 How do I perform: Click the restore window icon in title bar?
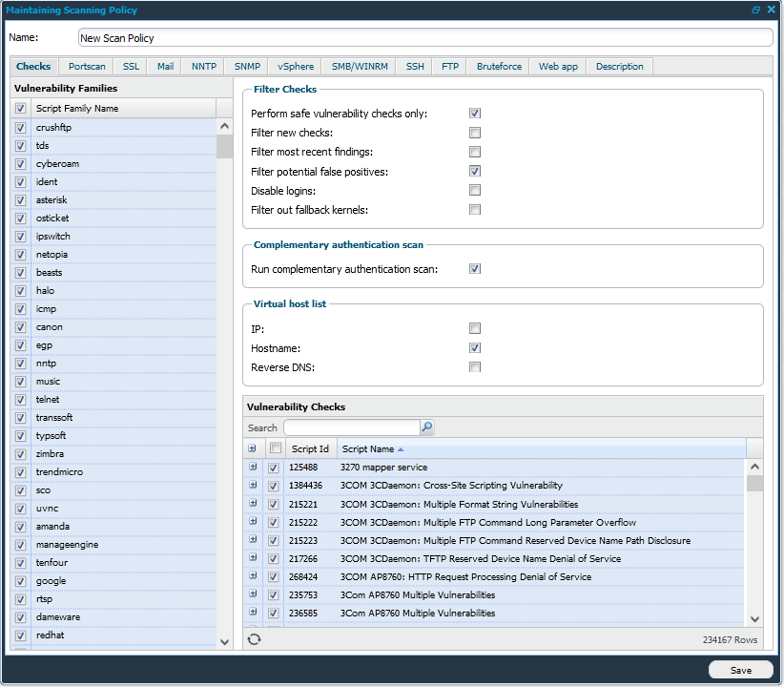[756, 10]
